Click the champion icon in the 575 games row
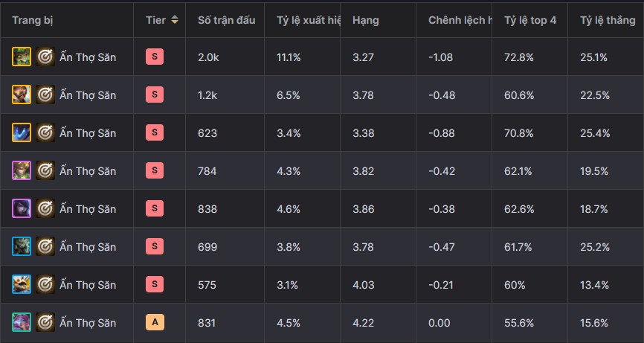644x343 pixels. (x=22, y=284)
